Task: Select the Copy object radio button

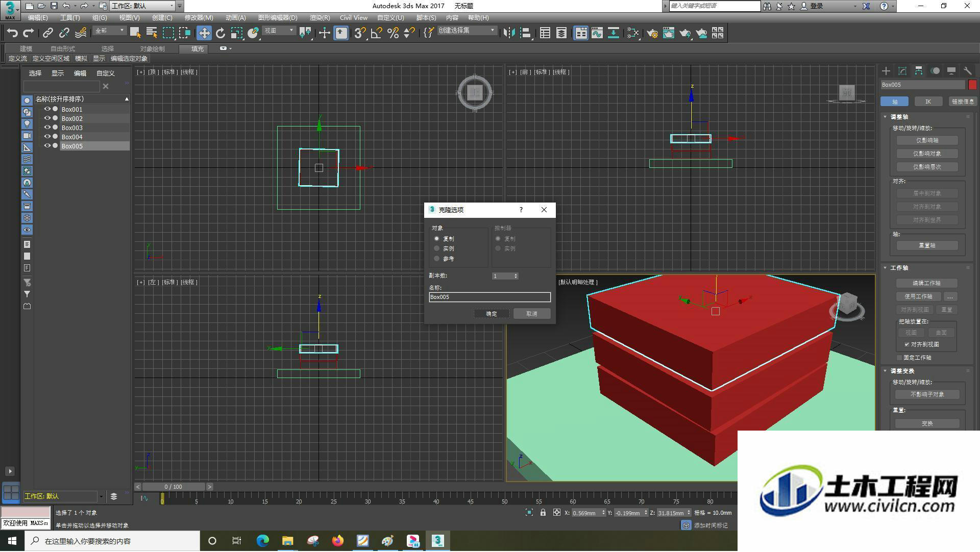Action: [436, 239]
